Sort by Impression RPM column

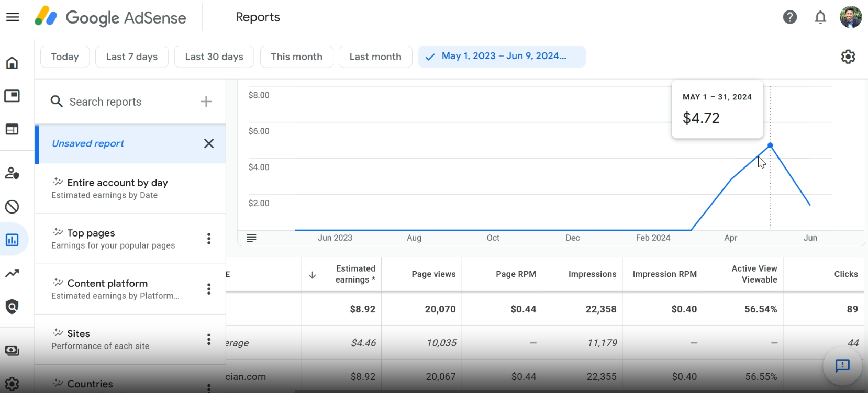click(x=664, y=274)
